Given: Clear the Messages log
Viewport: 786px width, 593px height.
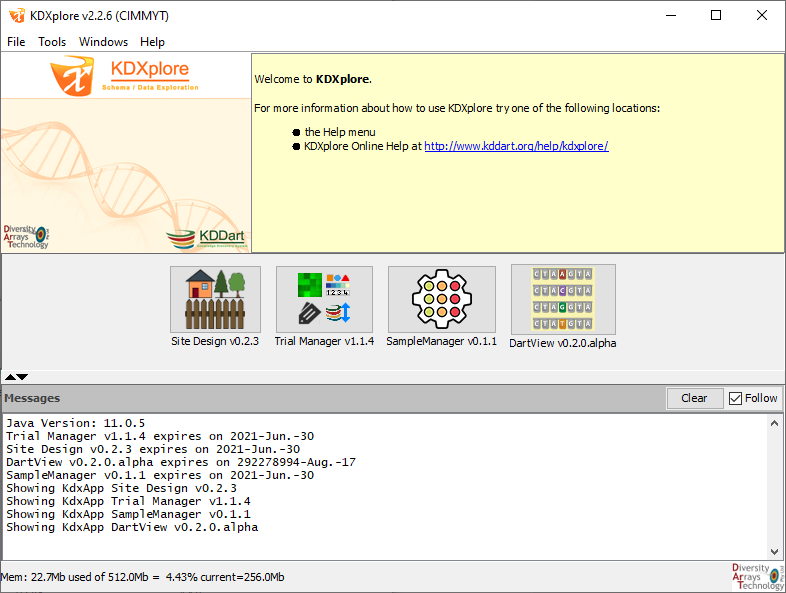Looking at the screenshot, I should [694, 398].
